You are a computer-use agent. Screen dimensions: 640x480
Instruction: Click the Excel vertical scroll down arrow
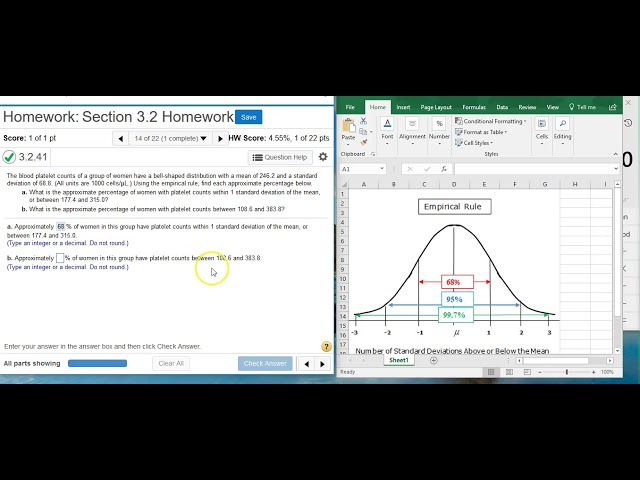[617, 351]
